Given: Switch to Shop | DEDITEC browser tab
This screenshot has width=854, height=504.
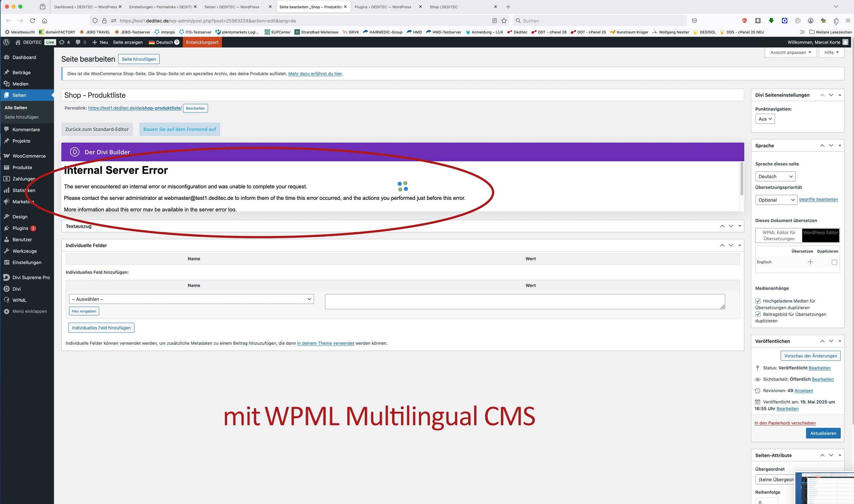Looking at the screenshot, I should [x=444, y=7].
